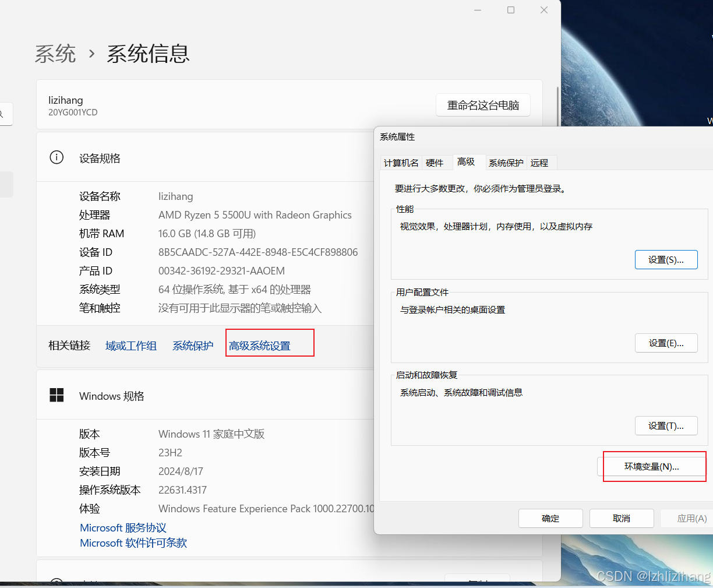Click the model text 20YG001YCD

point(73,112)
